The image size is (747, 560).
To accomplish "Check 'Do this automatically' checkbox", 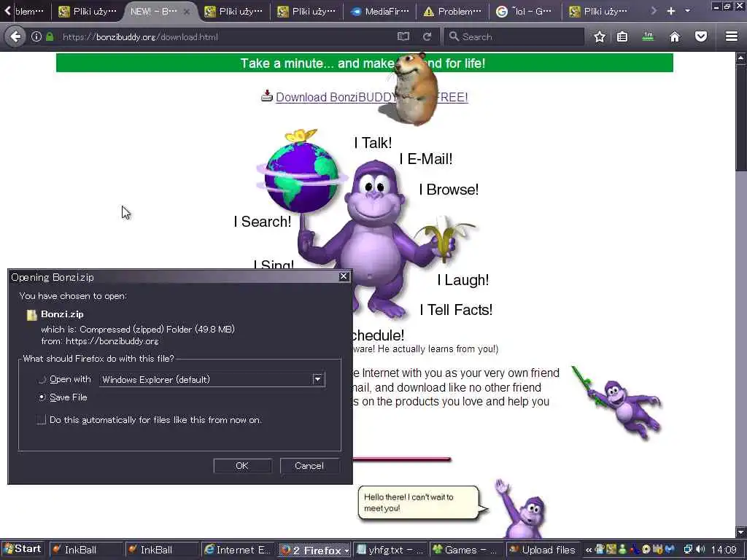I will coord(42,419).
